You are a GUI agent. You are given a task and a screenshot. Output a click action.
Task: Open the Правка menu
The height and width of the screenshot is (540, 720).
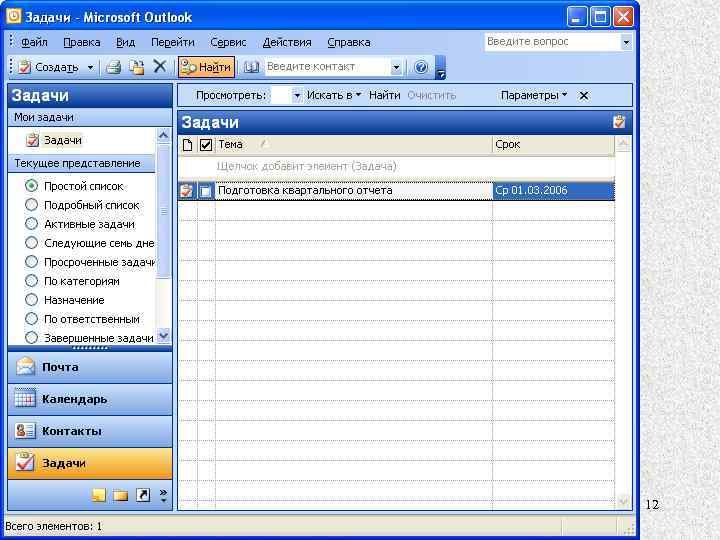coord(82,42)
